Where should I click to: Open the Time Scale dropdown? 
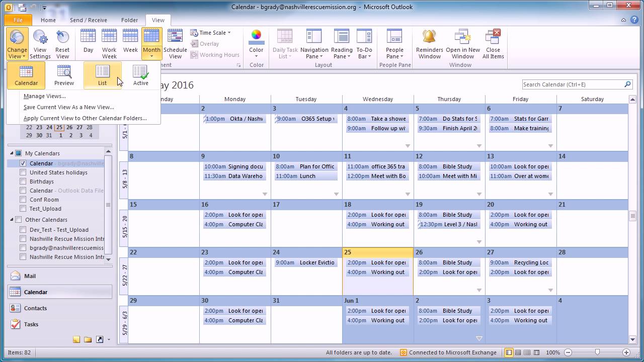tap(210, 33)
